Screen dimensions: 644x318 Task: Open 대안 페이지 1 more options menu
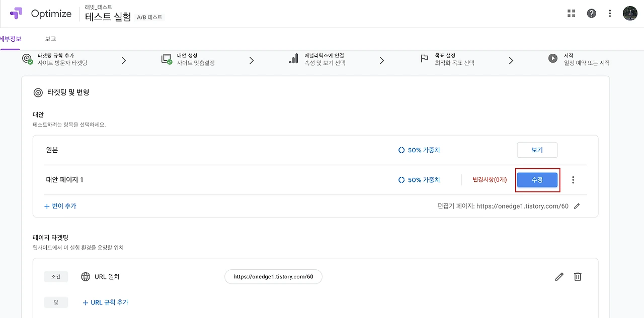point(573,180)
